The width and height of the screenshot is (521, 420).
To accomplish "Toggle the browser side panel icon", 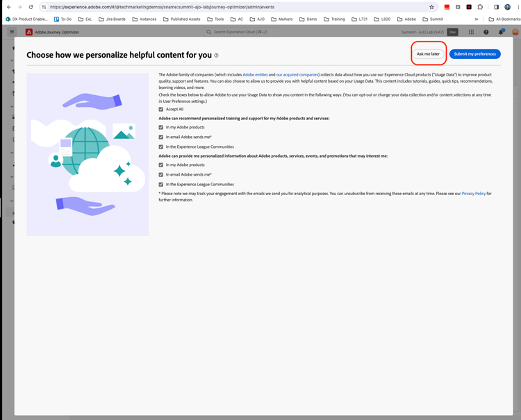I will pyautogui.click(x=497, y=7).
